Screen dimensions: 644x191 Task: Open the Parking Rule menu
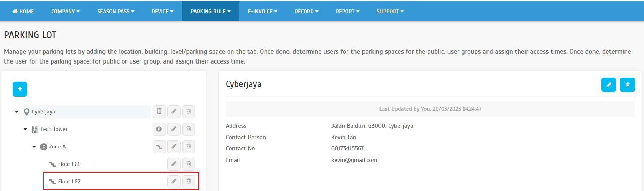(210, 12)
